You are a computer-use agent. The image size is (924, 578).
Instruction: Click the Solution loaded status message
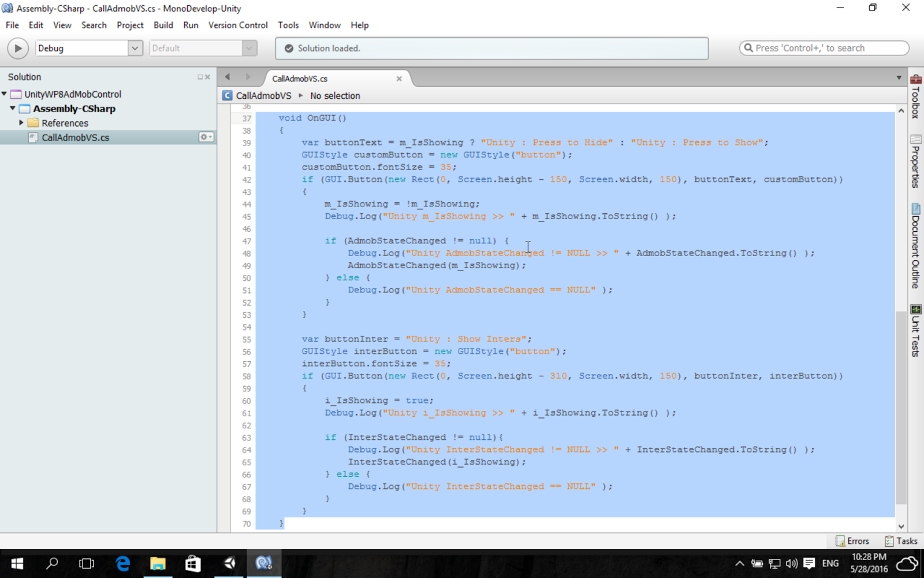tap(329, 49)
